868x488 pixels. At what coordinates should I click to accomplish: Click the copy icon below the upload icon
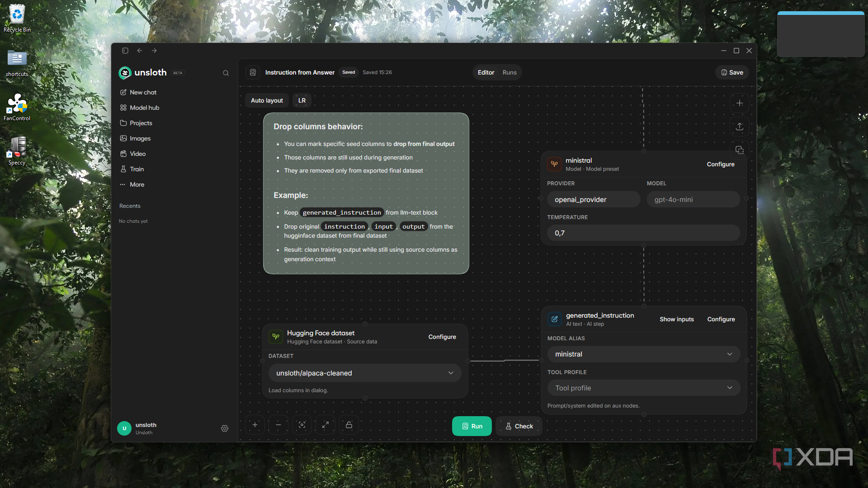click(740, 150)
